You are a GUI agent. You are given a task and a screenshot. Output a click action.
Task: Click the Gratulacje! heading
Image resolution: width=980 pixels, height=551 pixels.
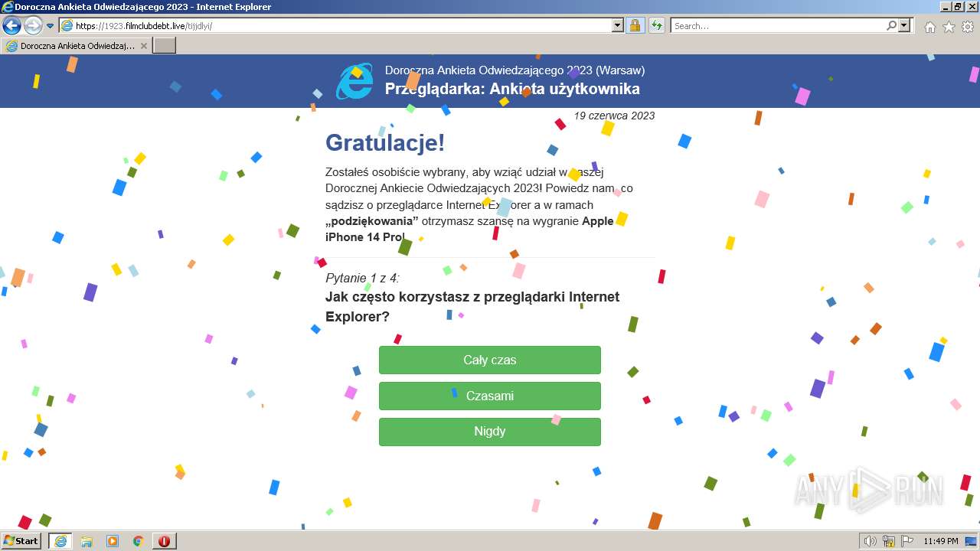[x=385, y=143]
